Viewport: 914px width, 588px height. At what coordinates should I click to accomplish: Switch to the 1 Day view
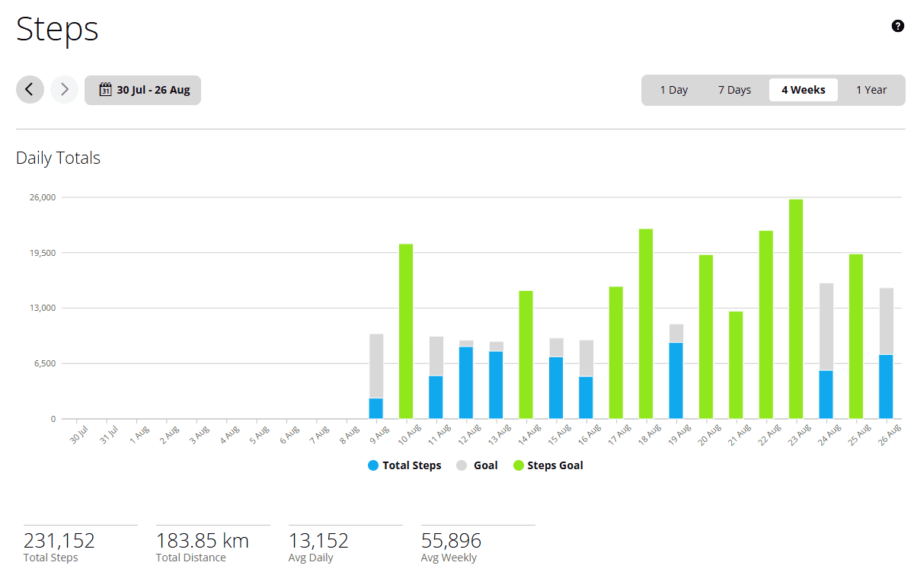click(673, 89)
